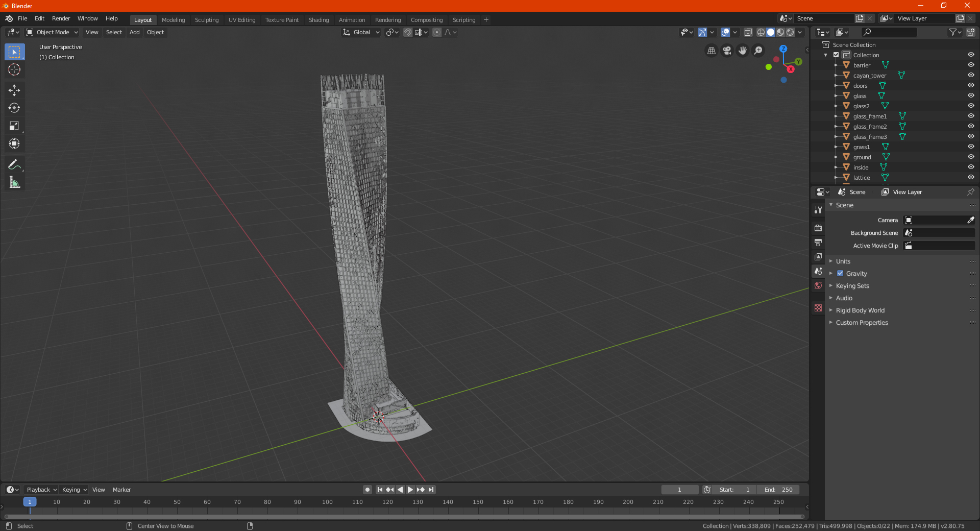Switch to the Modeling workspace tab
The image size is (980, 531).
174,20
